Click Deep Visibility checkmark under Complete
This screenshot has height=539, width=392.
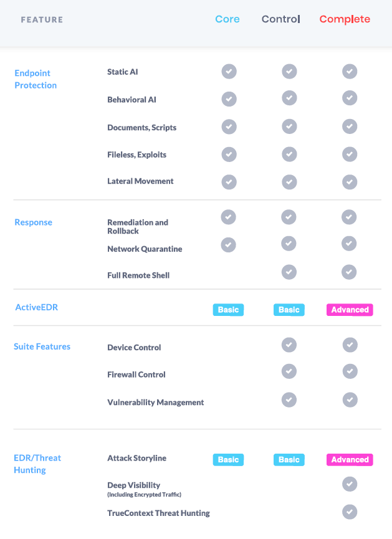coord(350,484)
